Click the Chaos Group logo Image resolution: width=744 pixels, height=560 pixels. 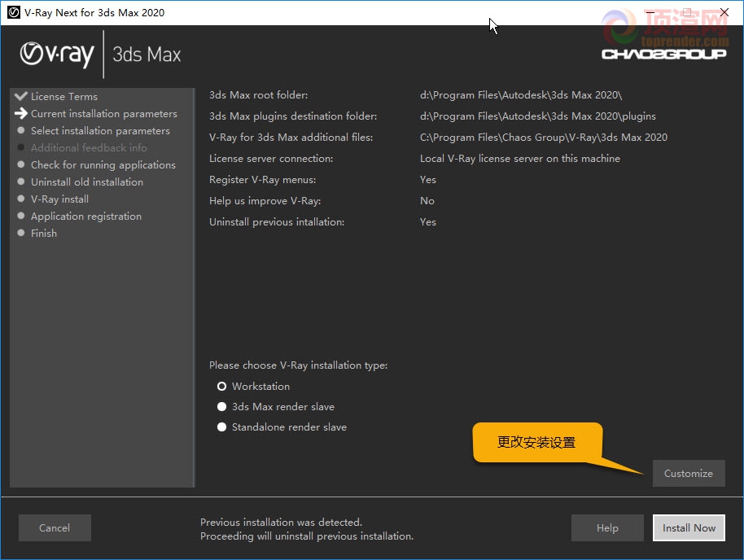663,54
